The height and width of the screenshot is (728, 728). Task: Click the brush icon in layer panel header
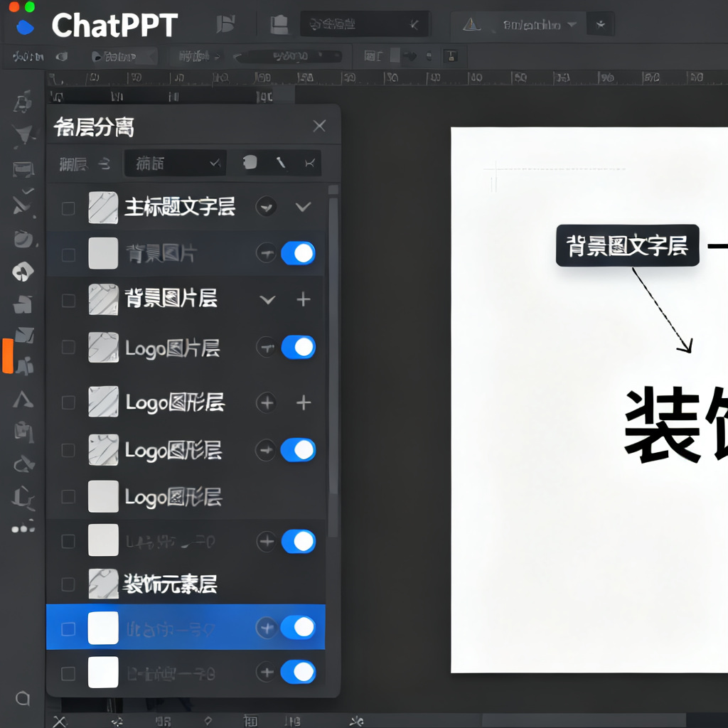point(281,163)
